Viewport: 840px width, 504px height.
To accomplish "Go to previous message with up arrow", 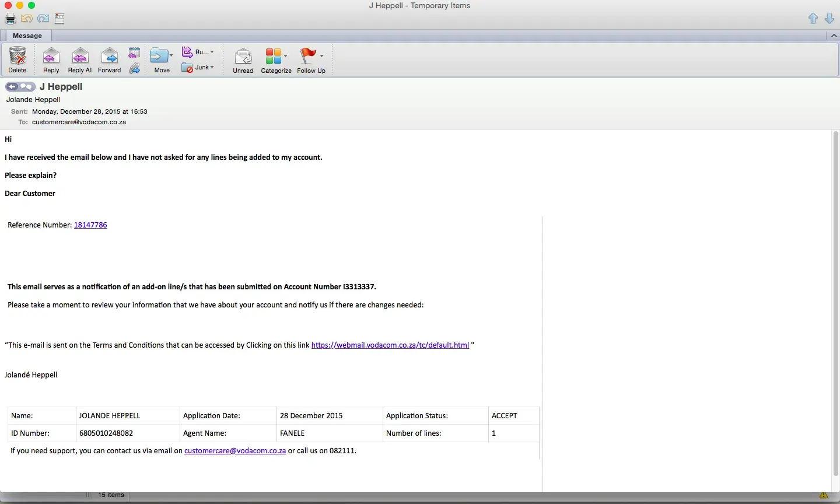I will click(x=813, y=19).
